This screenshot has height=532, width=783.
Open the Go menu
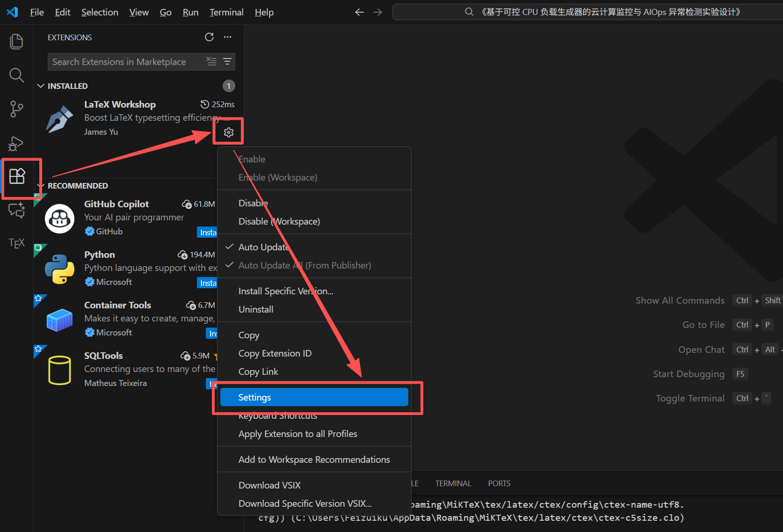[166, 12]
